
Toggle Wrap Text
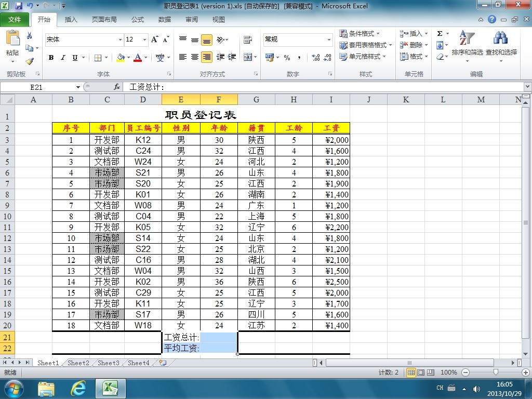click(248, 40)
